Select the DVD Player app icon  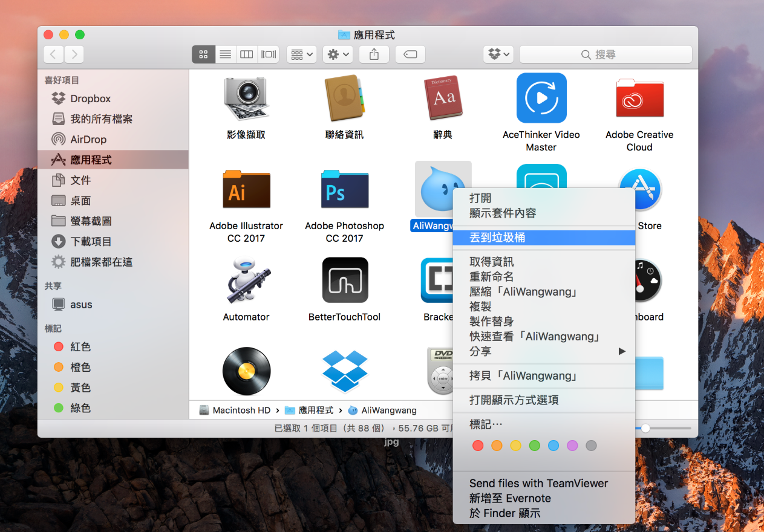click(x=440, y=371)
